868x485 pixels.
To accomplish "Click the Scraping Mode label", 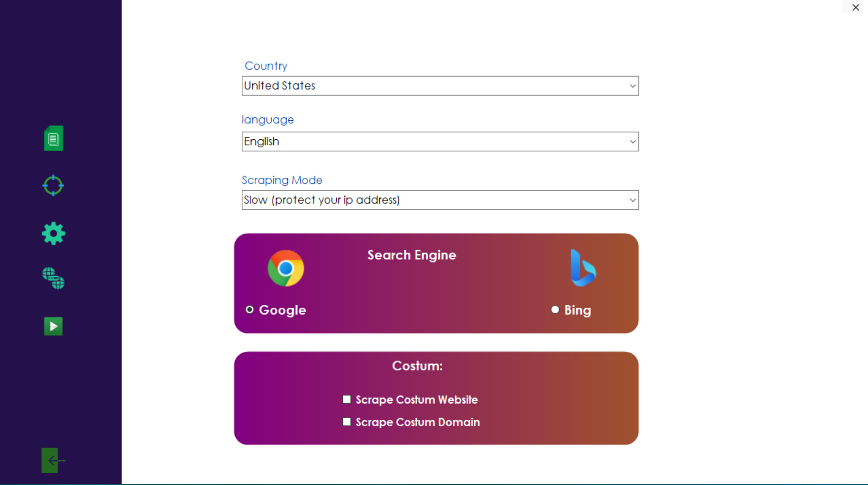I will pos(282,180).
